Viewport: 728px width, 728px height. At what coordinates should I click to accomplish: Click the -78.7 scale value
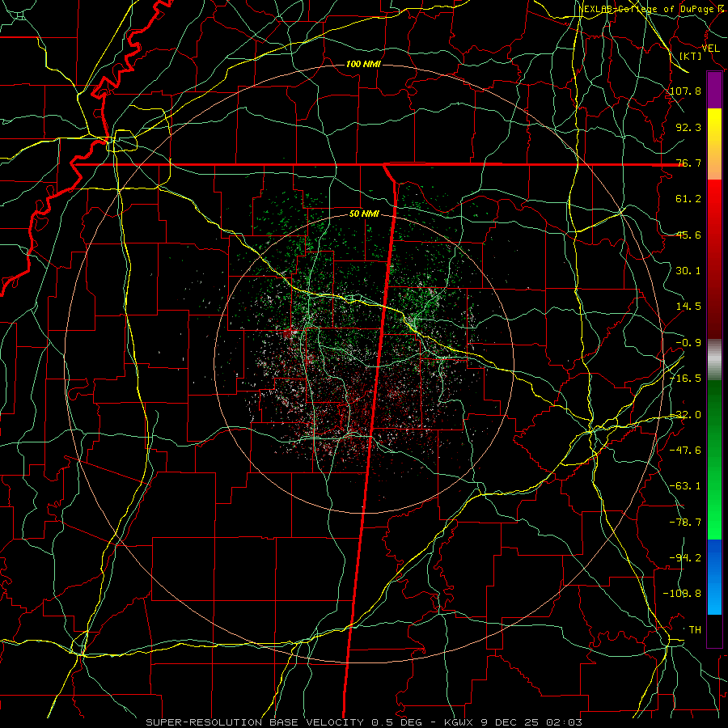[685, 523]
